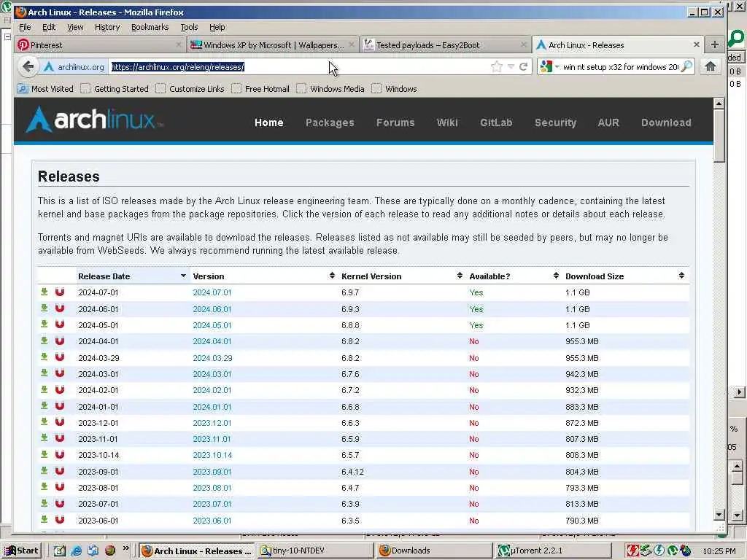Screen dimensions: 747x560
Task: Click the Google search input field
Action: pyautogui.click(x=620, y=66)
